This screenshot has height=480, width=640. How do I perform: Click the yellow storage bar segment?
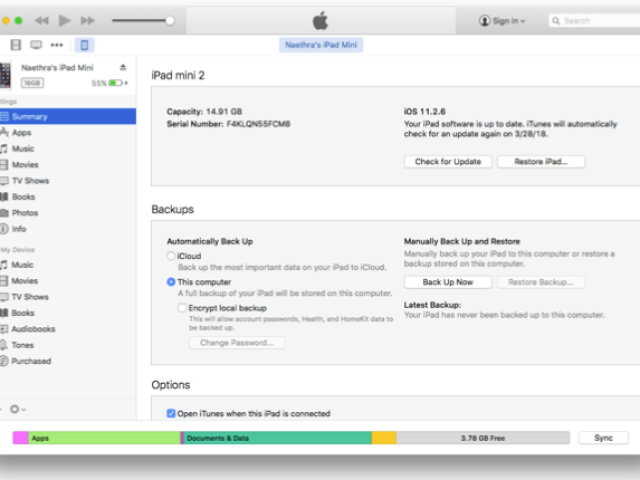pos(384,438)
